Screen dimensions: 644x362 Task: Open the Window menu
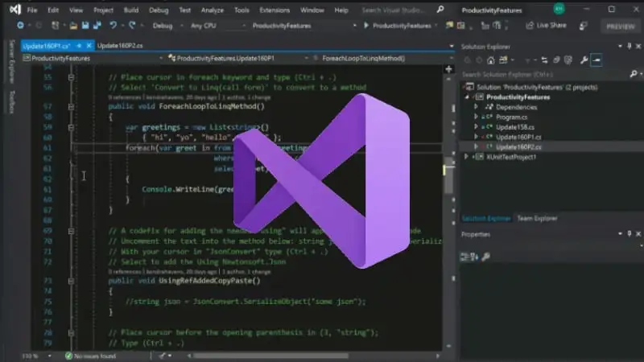coord(312,10)
